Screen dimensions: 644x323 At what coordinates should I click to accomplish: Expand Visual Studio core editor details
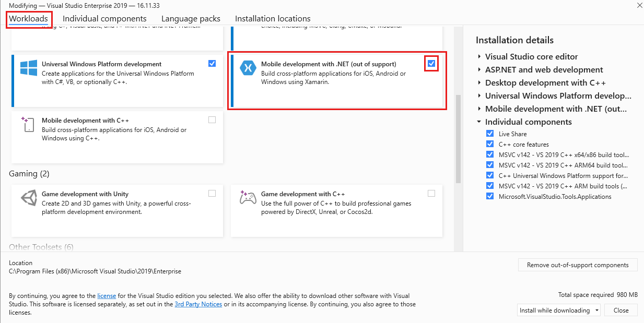[x=479, y=56]
